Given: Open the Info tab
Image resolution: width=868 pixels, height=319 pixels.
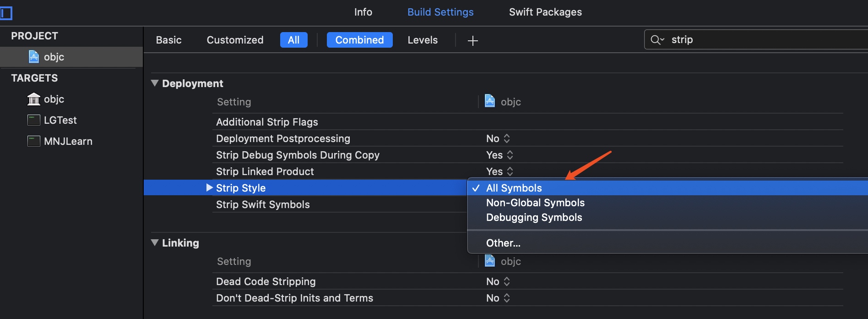Looking at the screenshot, I should pos(363,12).
